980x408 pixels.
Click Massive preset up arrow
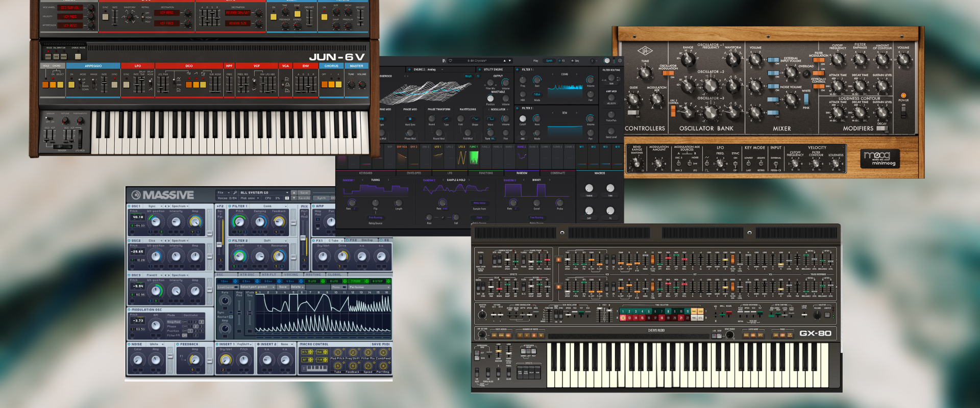click(x=294, y=192)
